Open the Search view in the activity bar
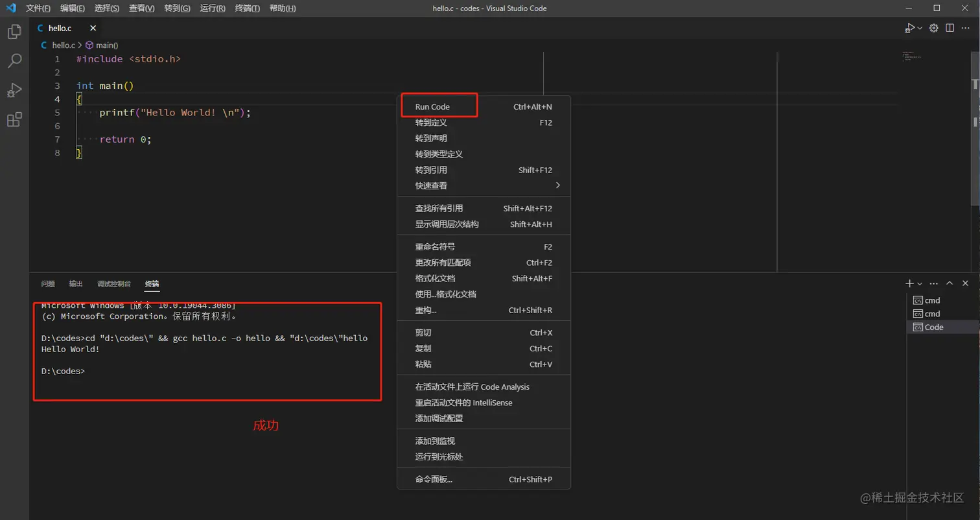Image resolution: width=980 pixels, height=520 pixels. 14,61
